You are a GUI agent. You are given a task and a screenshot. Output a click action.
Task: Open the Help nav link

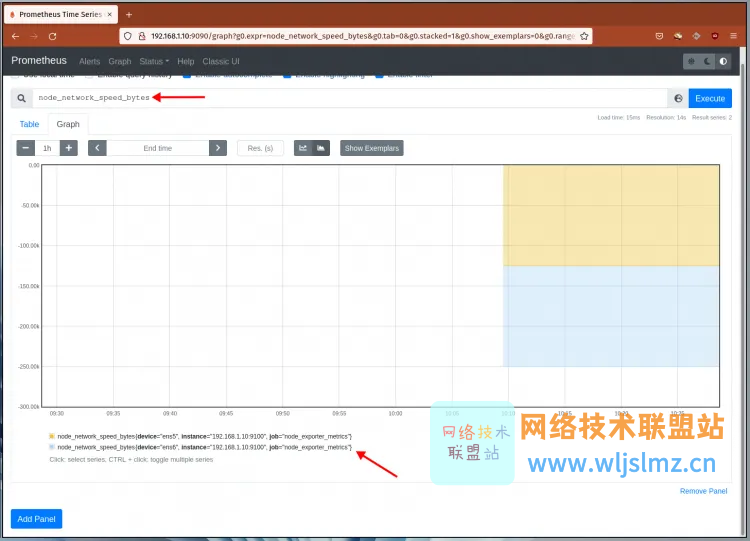186,61
